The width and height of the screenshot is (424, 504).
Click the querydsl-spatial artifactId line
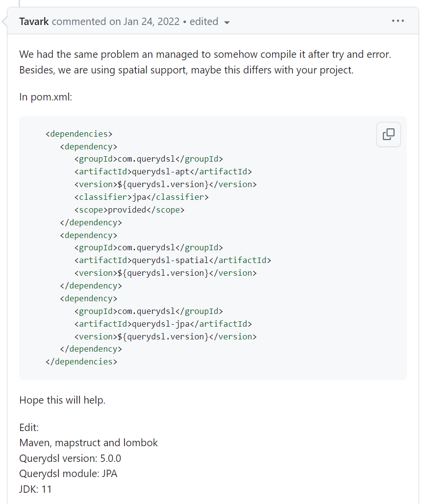(x=173, y=260)
